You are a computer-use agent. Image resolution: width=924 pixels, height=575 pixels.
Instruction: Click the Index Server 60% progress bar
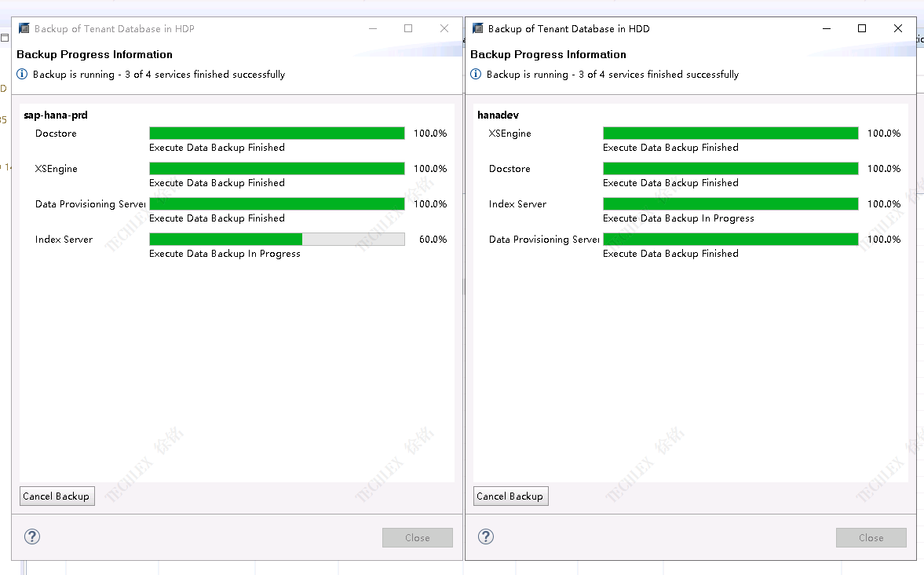[276, 240]
